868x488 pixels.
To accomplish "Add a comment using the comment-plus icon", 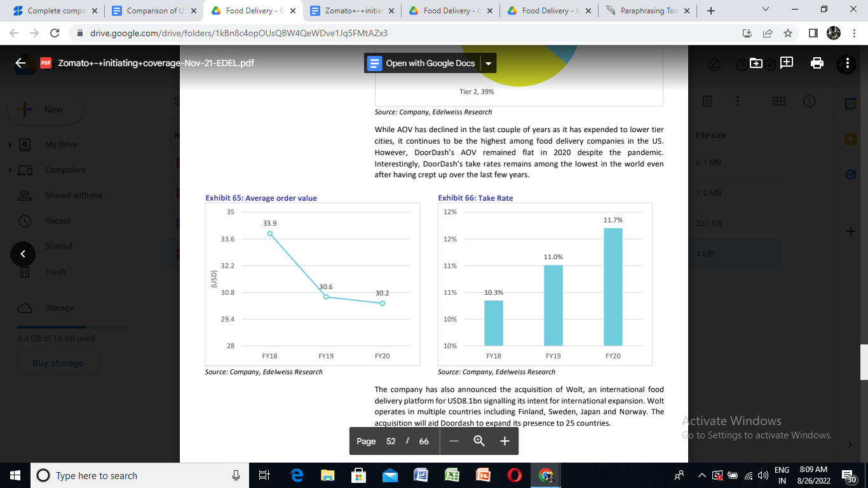I will point(787,62).
